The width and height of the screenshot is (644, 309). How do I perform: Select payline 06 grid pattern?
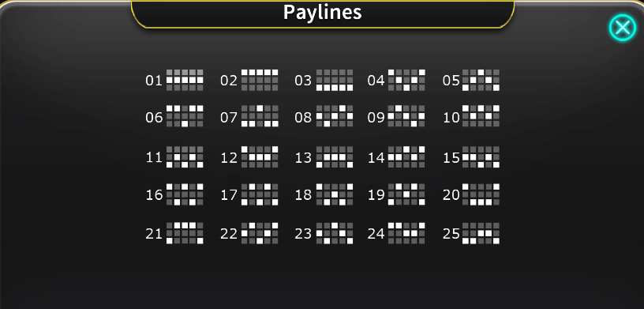pos(185,115)
